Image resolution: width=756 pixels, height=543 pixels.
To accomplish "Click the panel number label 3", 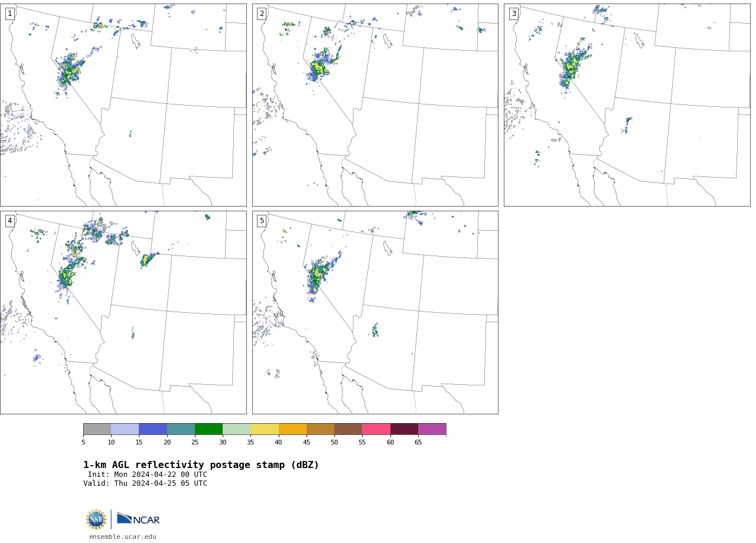I will [x=514, y=14].
